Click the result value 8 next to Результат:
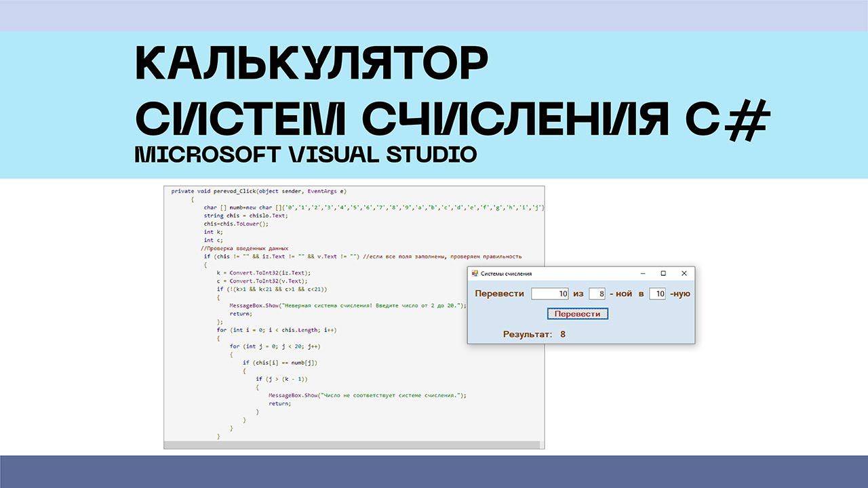Screen dimensions: 868x488 click(x=563, y=334)
